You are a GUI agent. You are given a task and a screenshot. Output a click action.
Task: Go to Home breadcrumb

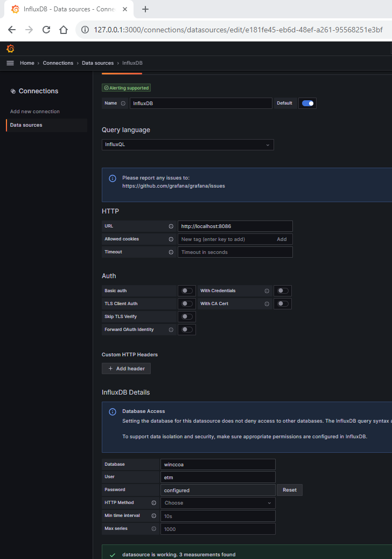point(27,63)
